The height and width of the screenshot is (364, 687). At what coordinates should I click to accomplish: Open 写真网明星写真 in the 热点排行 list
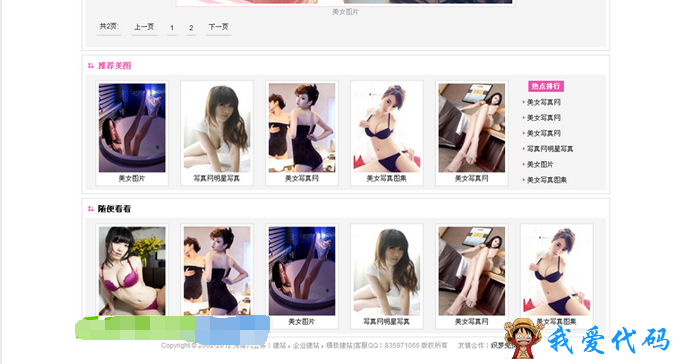[550, 149]
